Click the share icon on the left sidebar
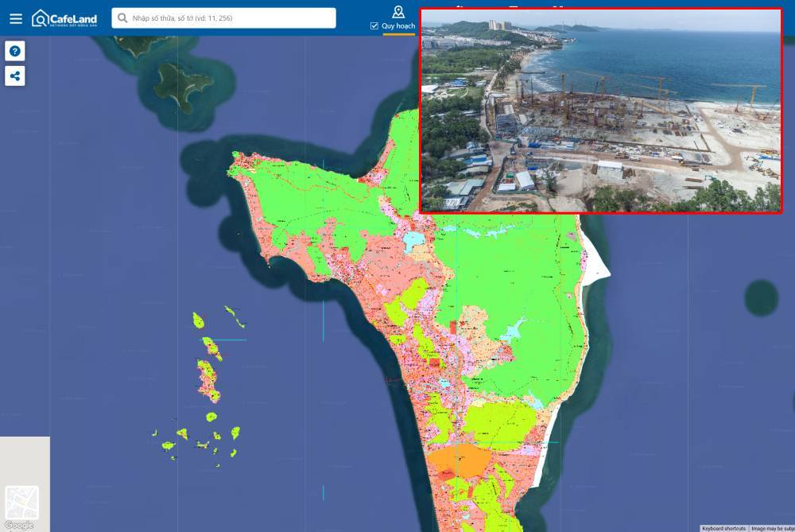This screenshot has height=532, width=795. (15, 76)
